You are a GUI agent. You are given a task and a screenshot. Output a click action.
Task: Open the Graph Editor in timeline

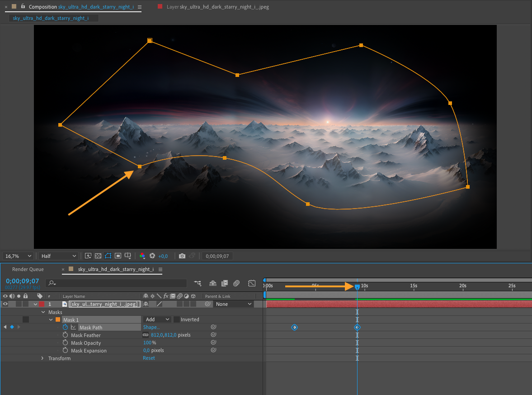[x=252, y=283]
